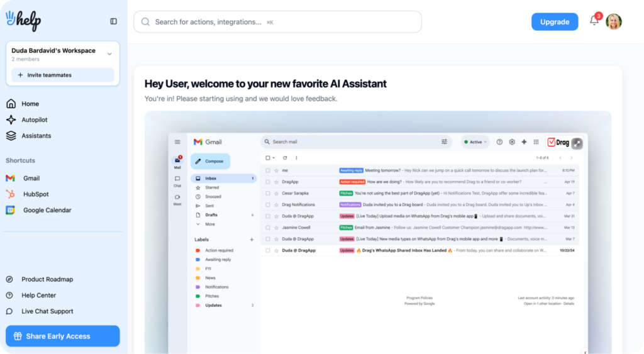644x354 pixels.
Task: Open the Active status dropdown
Action: click(475, 142)
